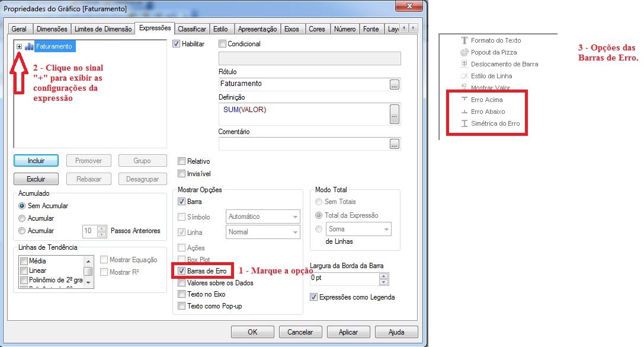The width and height of the screenshot is (644, 347).
Task: Select the Erro Acima icon
Action: (x=464, y=100)
